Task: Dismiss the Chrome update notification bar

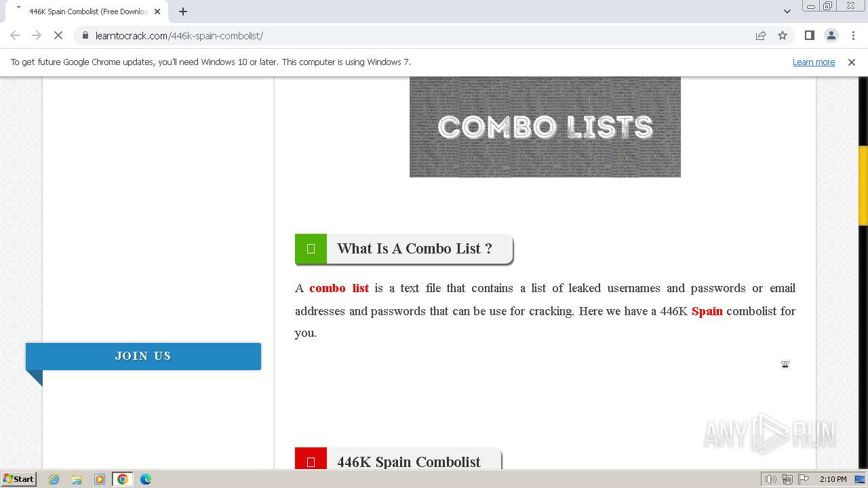Action: pyautogui.click(x=852, y=62)
